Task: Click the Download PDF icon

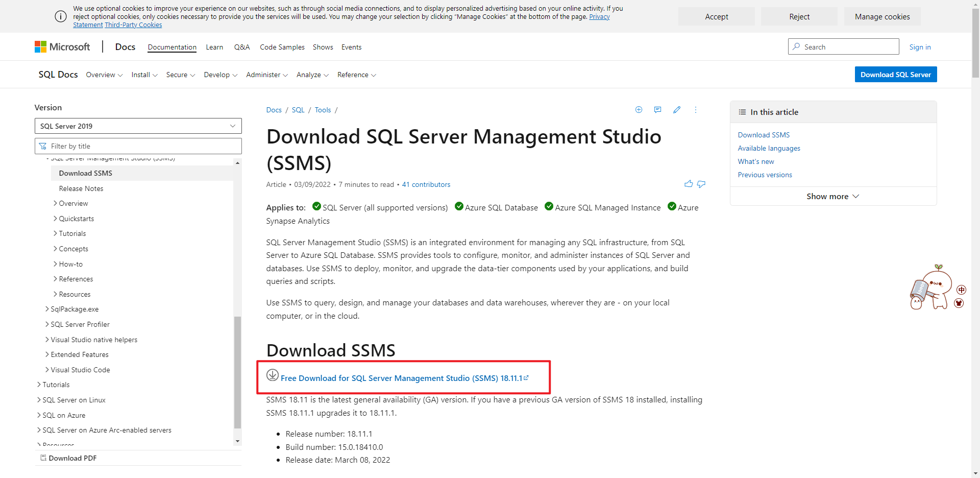Action: 43,458
